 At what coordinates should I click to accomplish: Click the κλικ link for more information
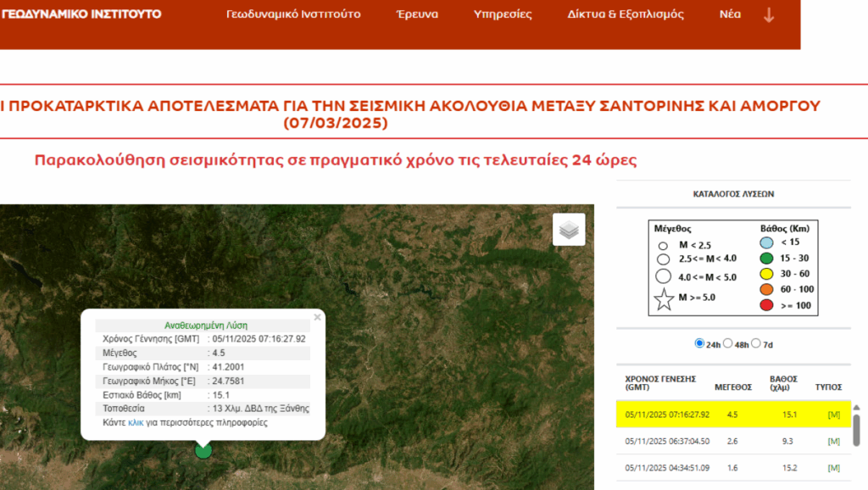click(136, 422)
